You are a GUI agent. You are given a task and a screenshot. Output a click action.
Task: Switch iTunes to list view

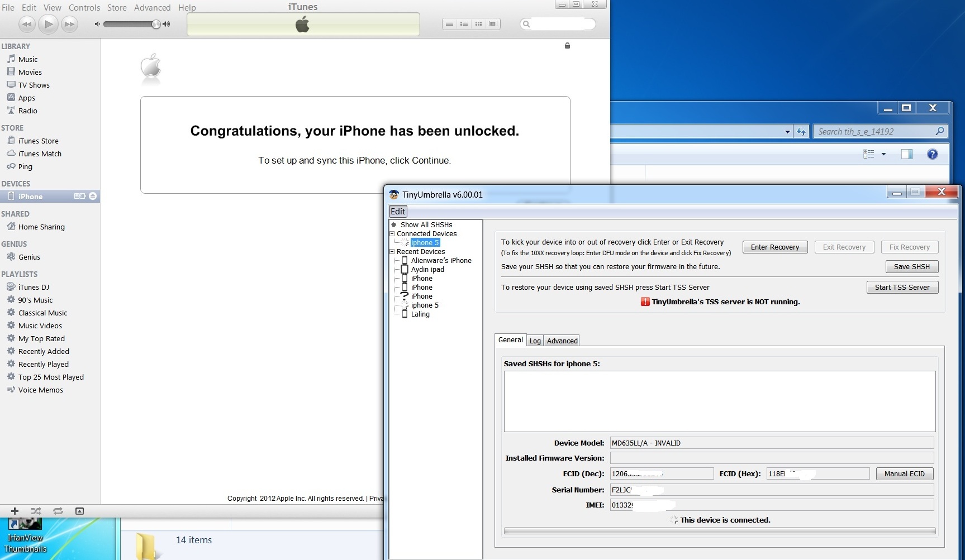pos(449,23)
